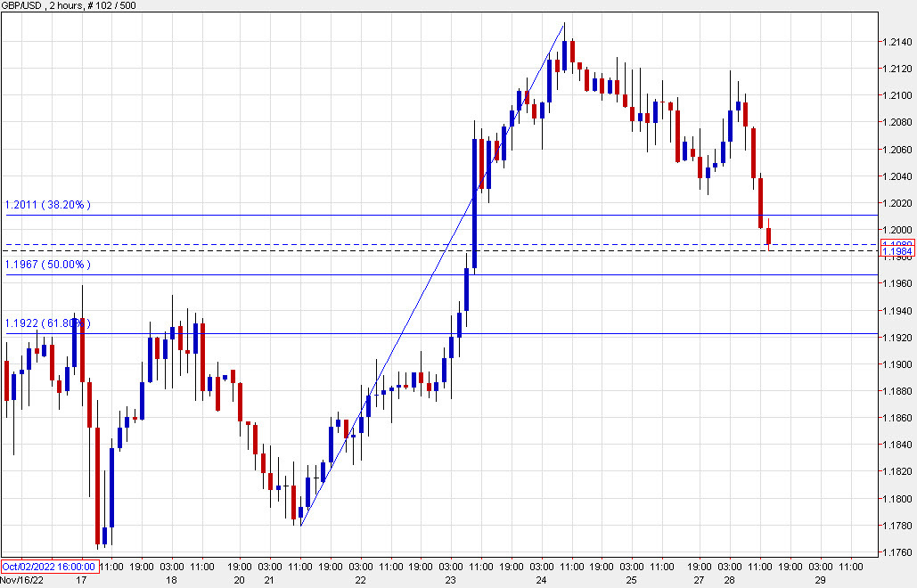The width and height of the screenshot is (917, 588).
Task: Click the day 28 date label
Action: (x=729, y=580)
